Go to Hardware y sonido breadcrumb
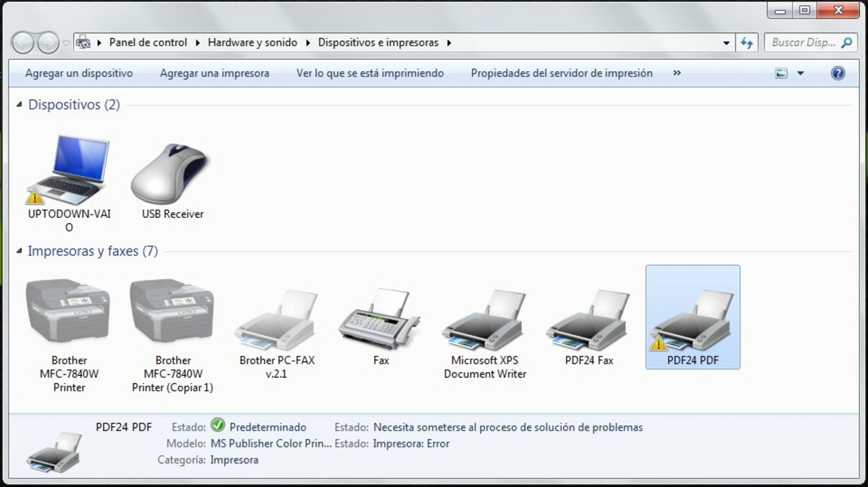Image resolution: width=868 pixels, height=487 pixels. (x=252, y=42)
